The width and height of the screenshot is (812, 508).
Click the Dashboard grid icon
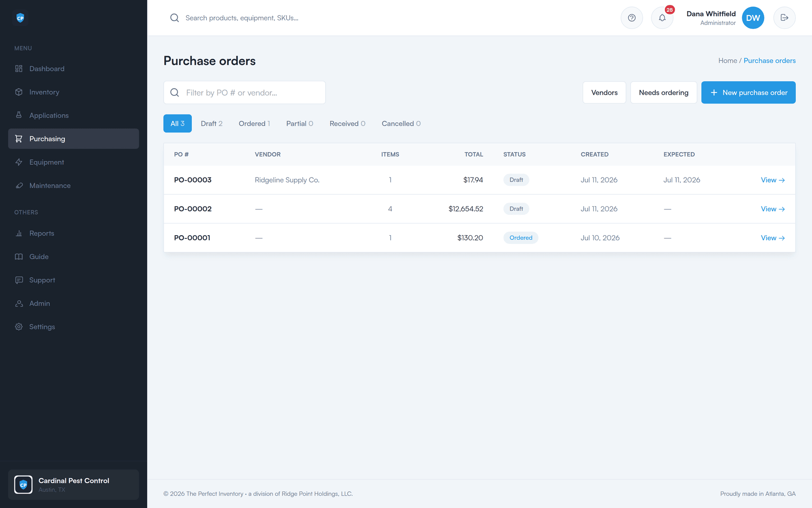tap(18, 69)
